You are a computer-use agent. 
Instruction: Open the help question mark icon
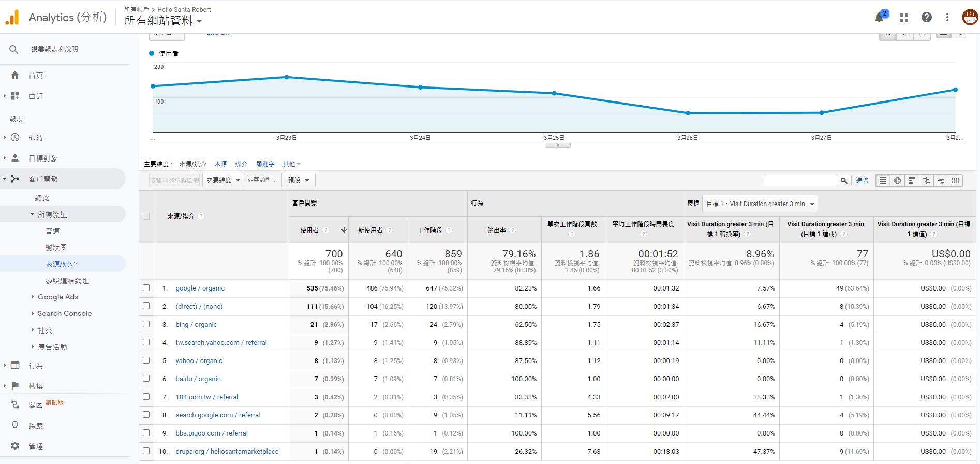click(927, 18)
